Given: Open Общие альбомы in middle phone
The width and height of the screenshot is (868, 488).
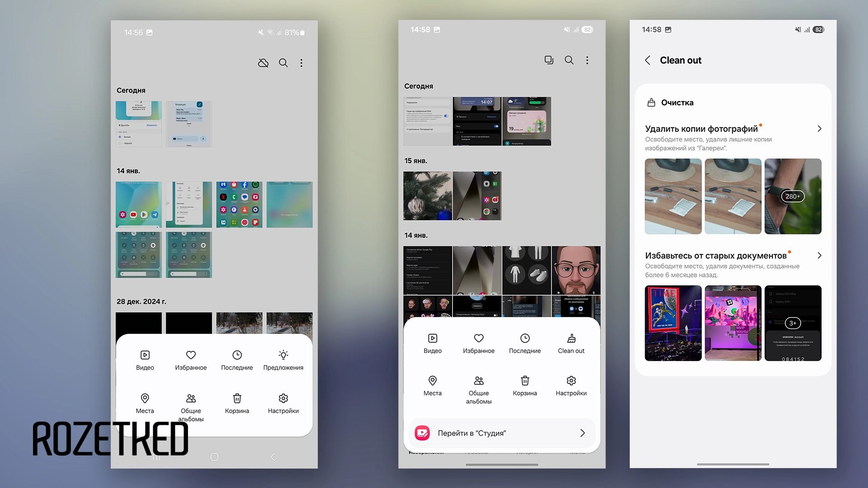Looking at the screenshot, I should (x=479, y=390).
